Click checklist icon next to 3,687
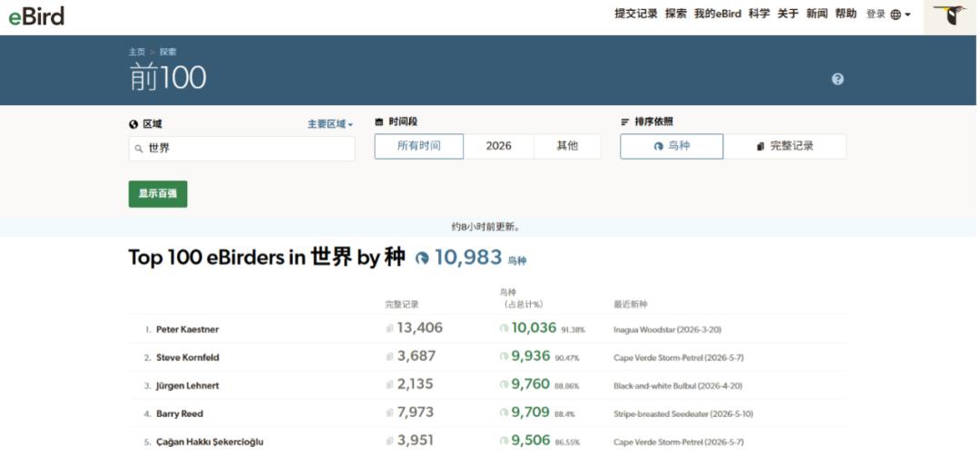The image size is (980, 457). [x=390, y=356]
